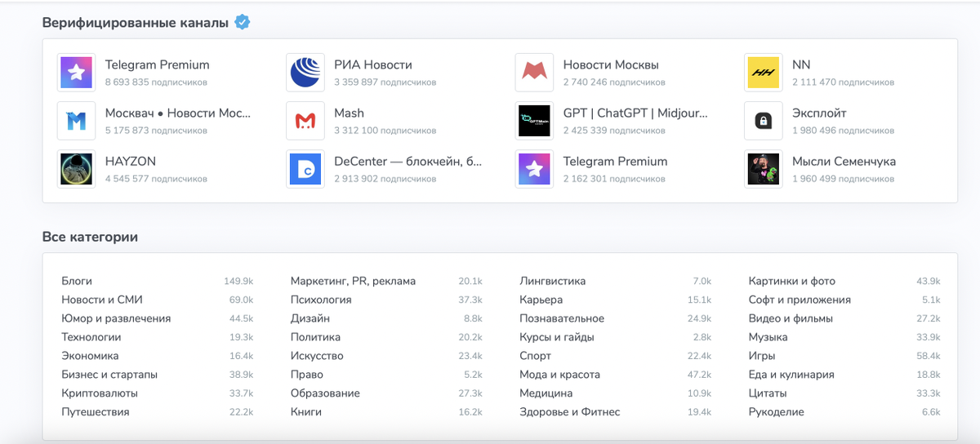Viewport: 980px width, 444px height.
Task: Select the Экономика category
Action: pyautogui.click(x=90, y=356)
